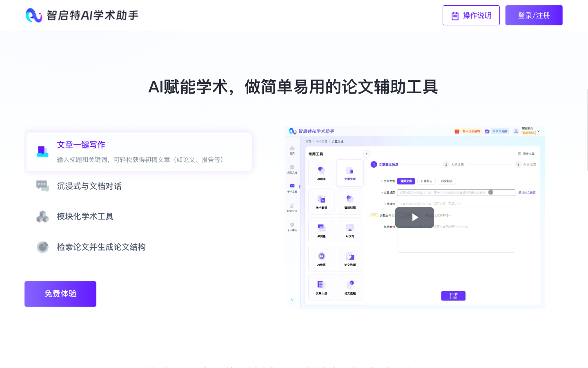This screenshot has height=368, width=588.
Task: Click 个人中心 icon in preview sidebar
Action: 292,227
